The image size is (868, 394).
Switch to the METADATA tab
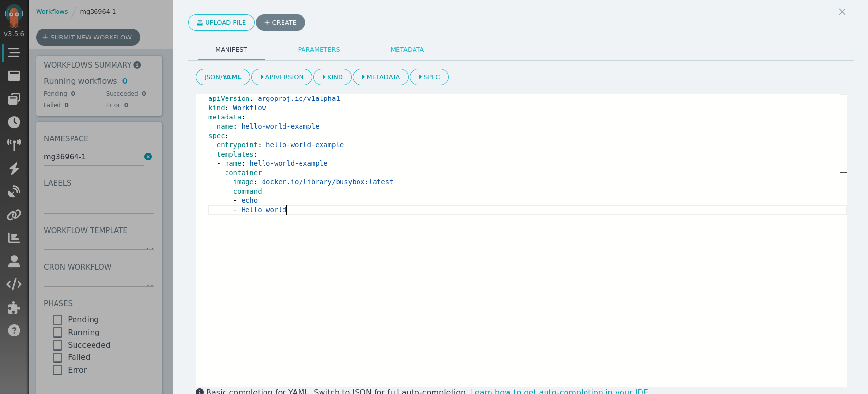point(407,50)
